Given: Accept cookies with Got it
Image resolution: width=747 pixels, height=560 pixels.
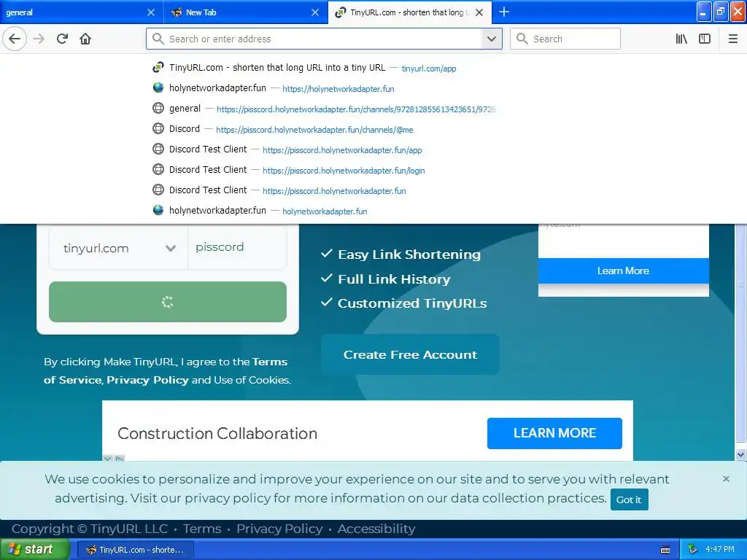Looking at the screenshot, I should (x=629, y=499).
